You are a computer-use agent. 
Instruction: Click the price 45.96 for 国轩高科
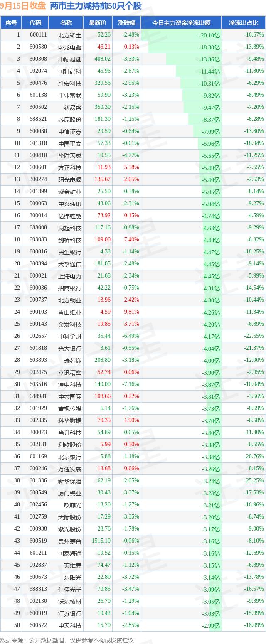(104, 71)
